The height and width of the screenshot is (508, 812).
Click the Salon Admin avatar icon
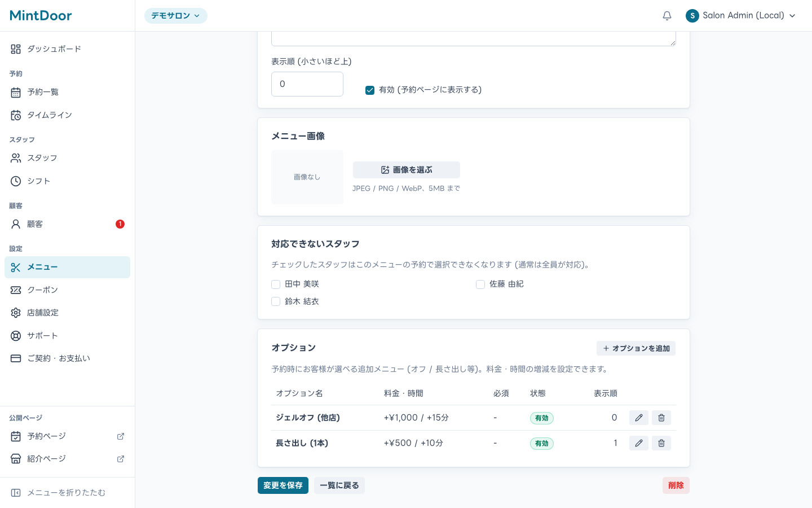tap(692, 16)
